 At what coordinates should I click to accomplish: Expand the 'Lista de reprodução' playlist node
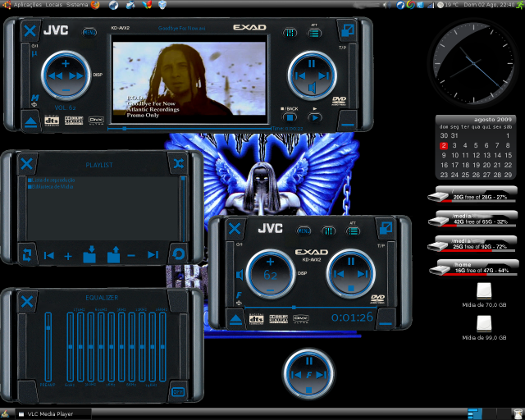[x=30, y=180]
